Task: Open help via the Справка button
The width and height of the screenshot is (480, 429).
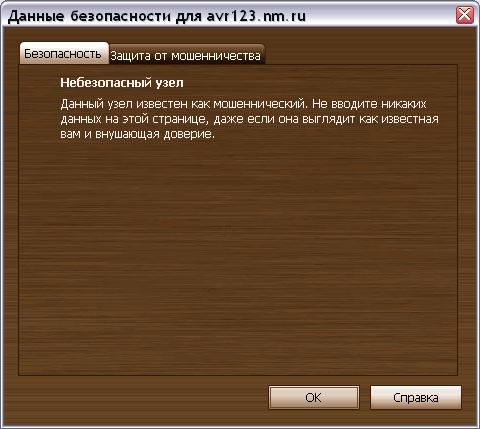Action: tap(416, 397)
